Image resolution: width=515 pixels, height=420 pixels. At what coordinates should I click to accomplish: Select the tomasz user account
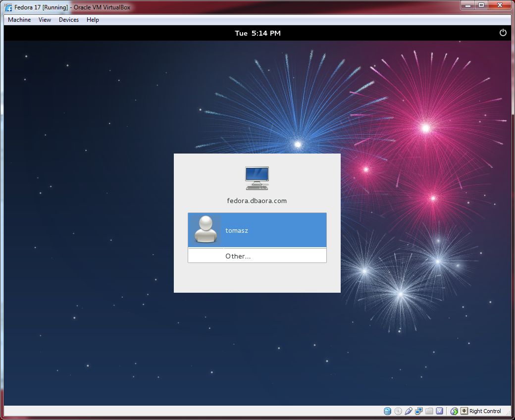click(257, 230)
